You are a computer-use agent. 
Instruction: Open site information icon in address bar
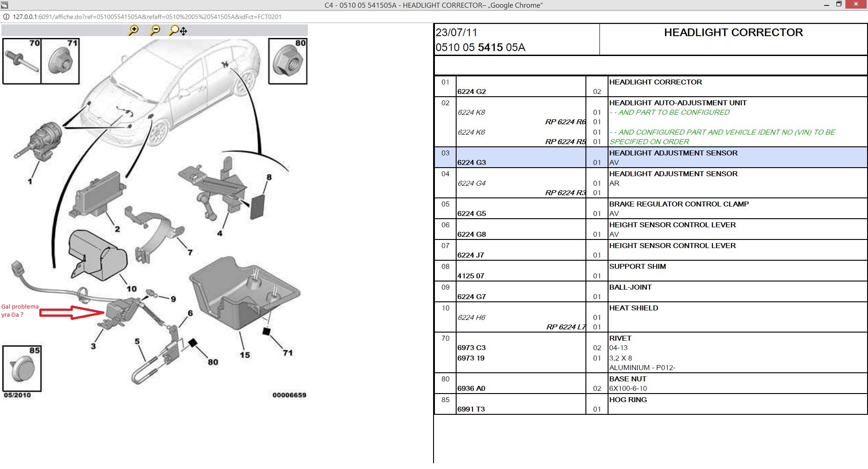click(x=6, y=17)
